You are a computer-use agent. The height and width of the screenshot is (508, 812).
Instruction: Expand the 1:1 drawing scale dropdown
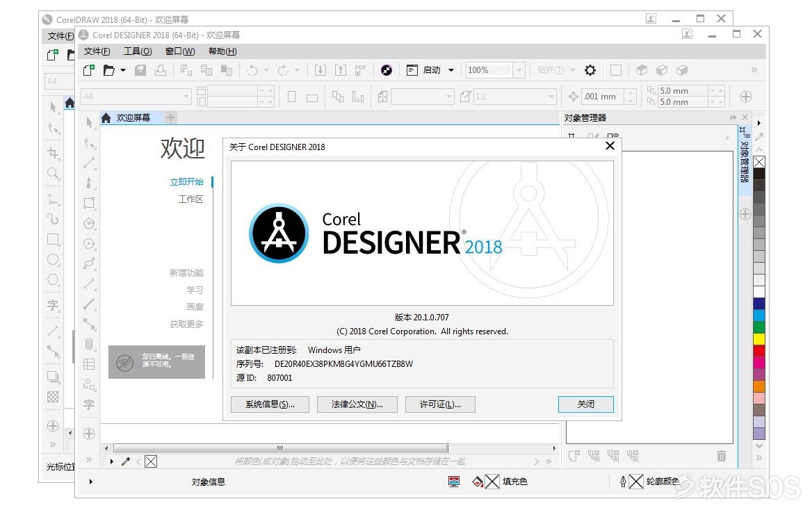click(551, 97)
